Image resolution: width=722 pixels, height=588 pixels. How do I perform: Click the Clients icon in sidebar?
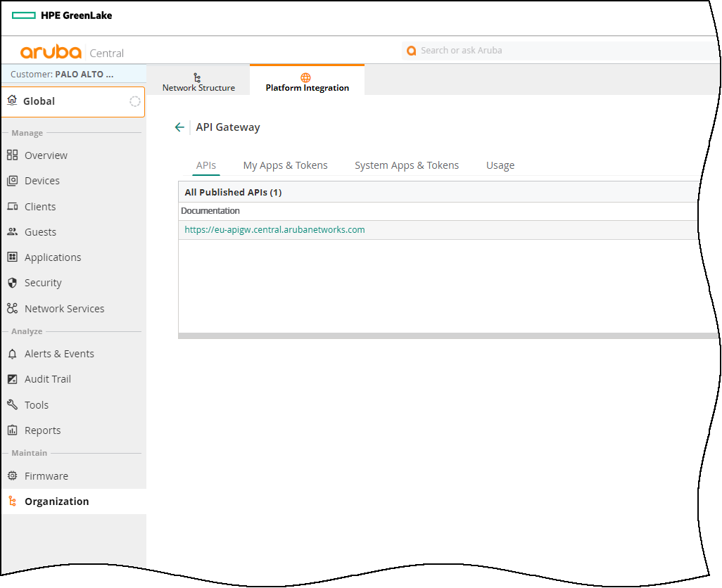[x=12, y=207]
